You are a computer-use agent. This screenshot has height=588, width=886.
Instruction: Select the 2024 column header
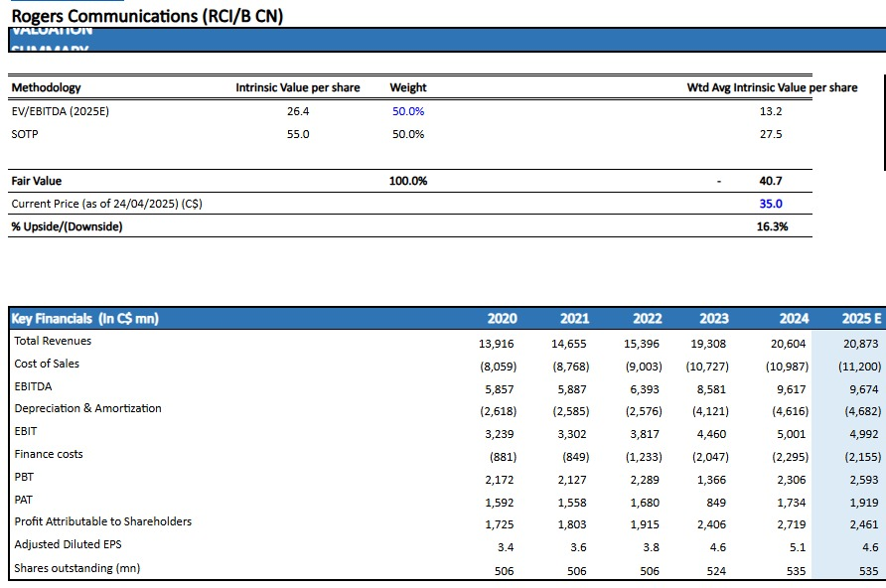coord(794,319)
